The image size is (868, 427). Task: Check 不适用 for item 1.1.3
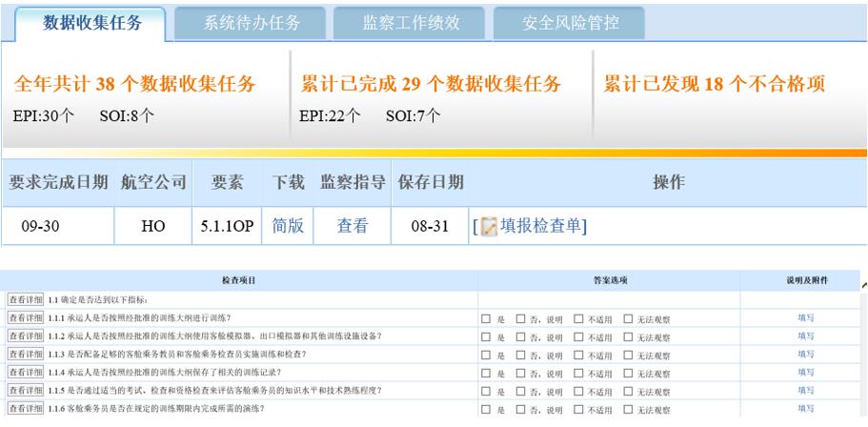click(579, 354)
